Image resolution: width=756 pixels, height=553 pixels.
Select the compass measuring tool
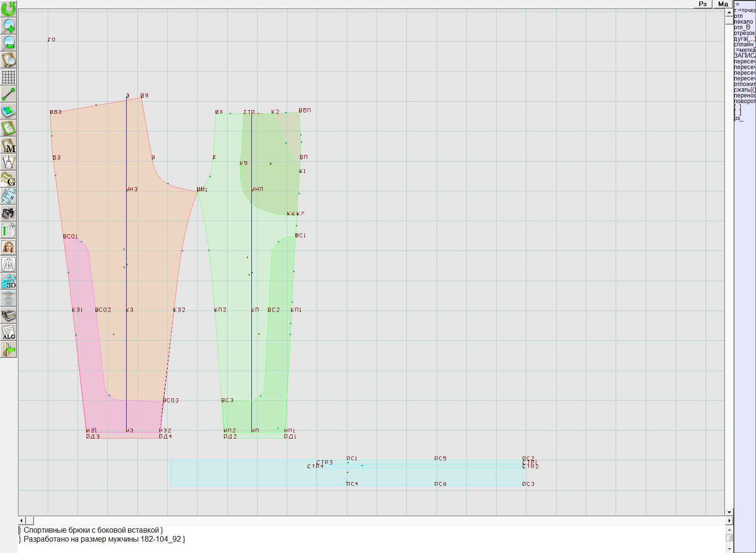click(9, 162)
